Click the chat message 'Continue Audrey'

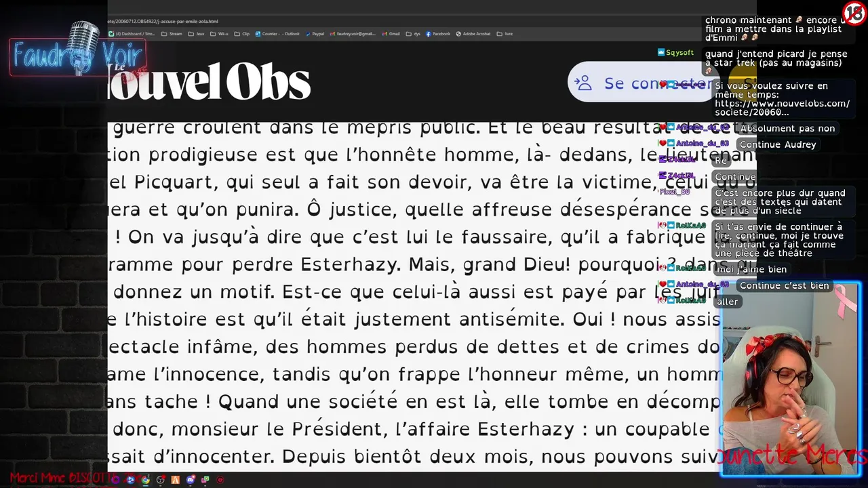pyautogui.click(x=778, y=144)
